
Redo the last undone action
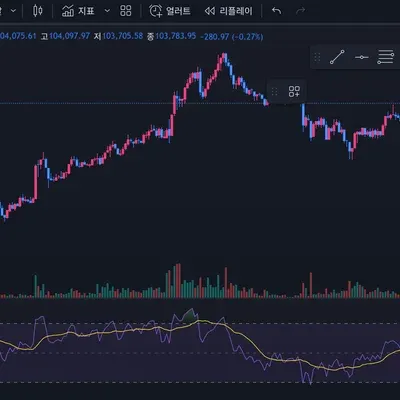click(300, 11)
